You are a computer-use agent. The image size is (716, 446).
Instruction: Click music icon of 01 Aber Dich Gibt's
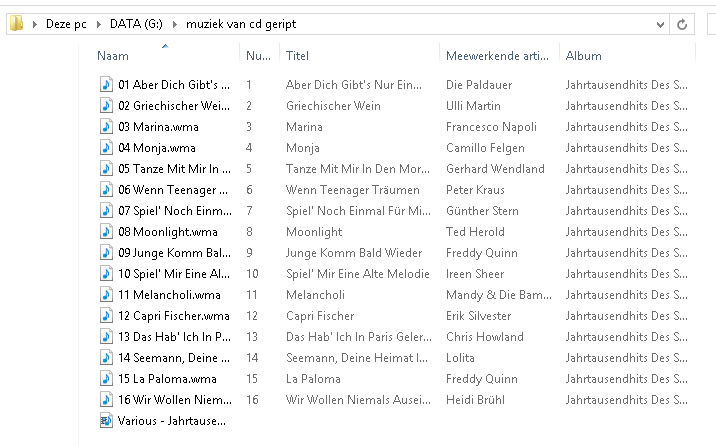tap(106, 84)
